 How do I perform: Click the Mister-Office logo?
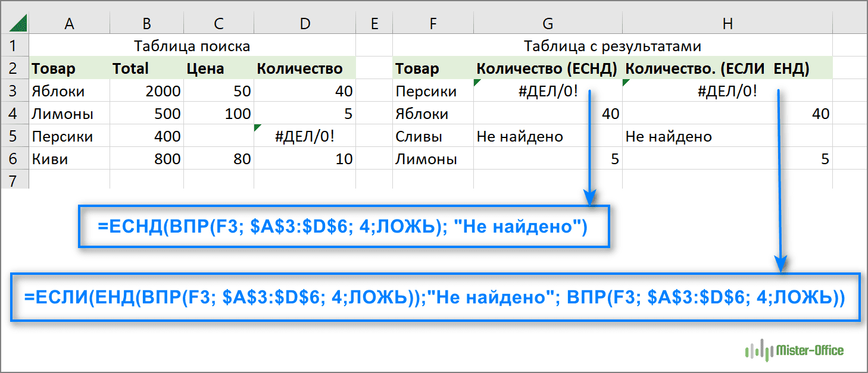tap(794, 350)
